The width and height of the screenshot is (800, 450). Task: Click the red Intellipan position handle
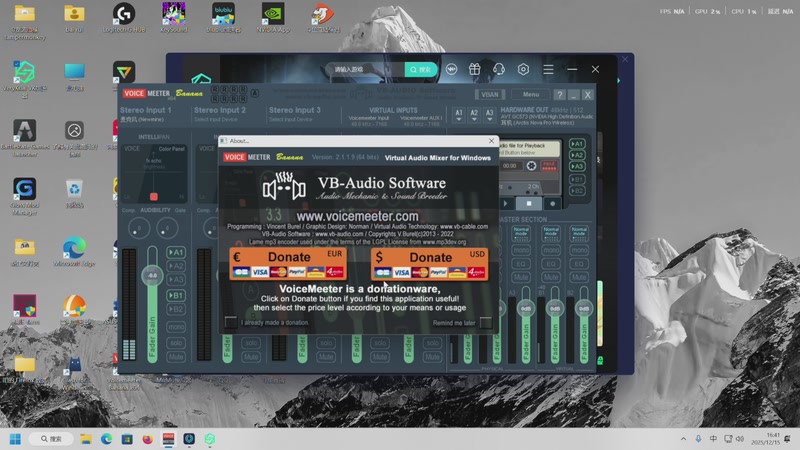(x=154, y=196)
